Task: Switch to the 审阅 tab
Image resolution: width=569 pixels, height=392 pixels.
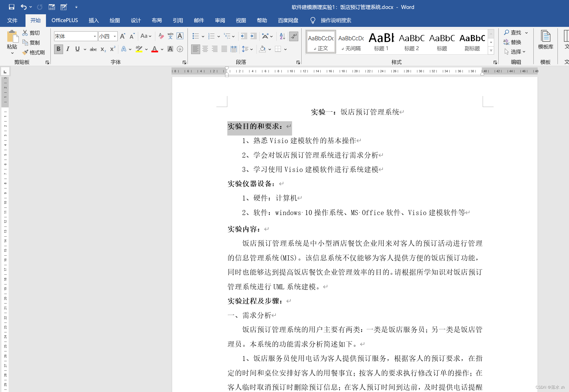Action: (220, 20)
